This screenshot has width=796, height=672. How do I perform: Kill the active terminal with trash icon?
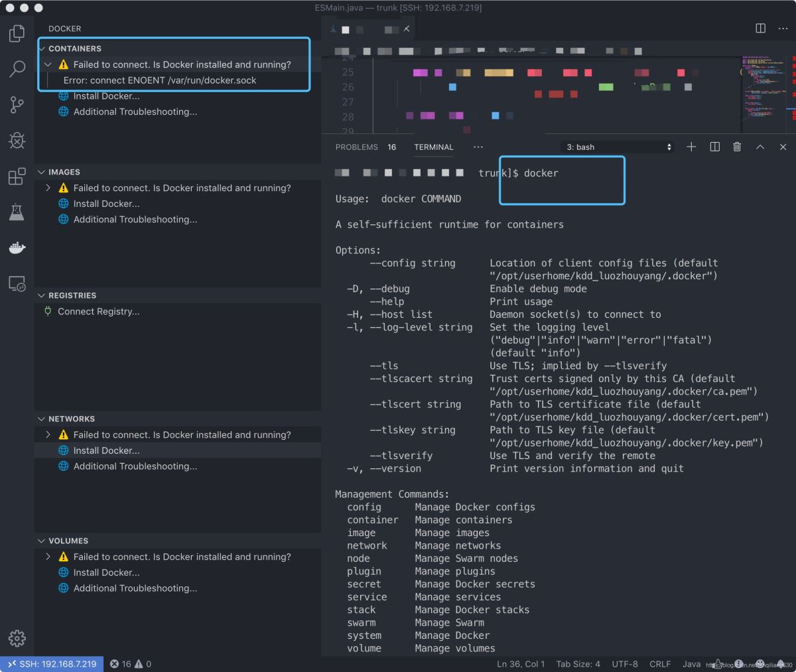736,147
